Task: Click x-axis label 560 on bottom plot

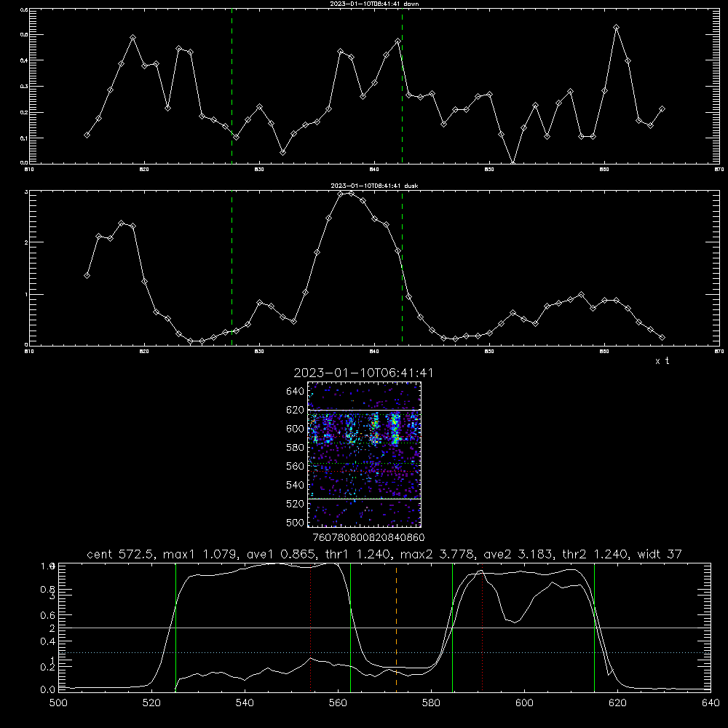Action: point(338,703)
